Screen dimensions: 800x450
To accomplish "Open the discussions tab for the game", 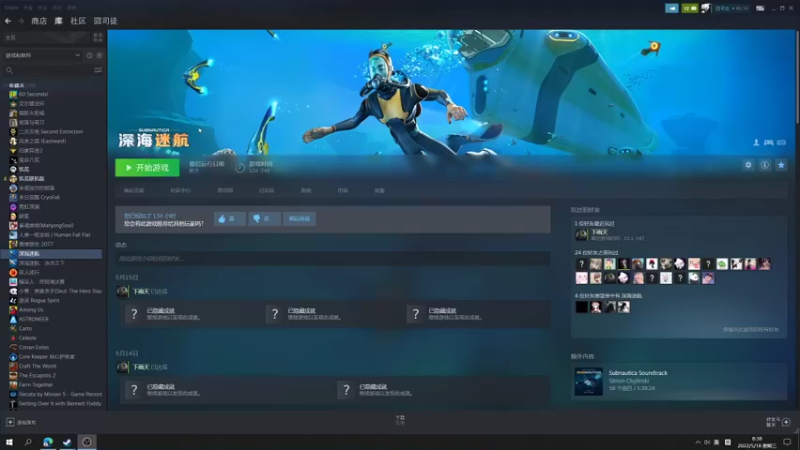I will [x=266, y=190].
